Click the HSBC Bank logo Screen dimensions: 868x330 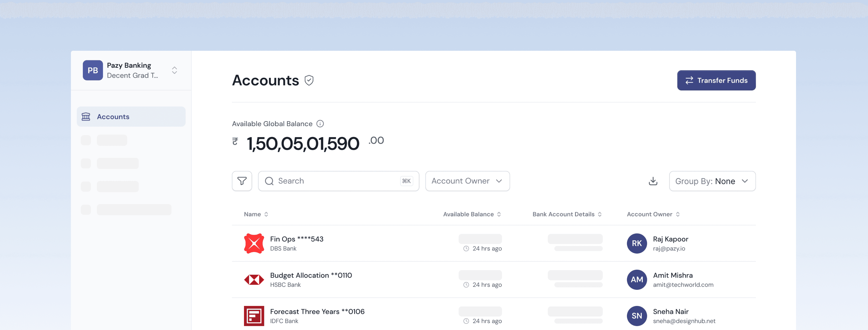coord(254,279)
